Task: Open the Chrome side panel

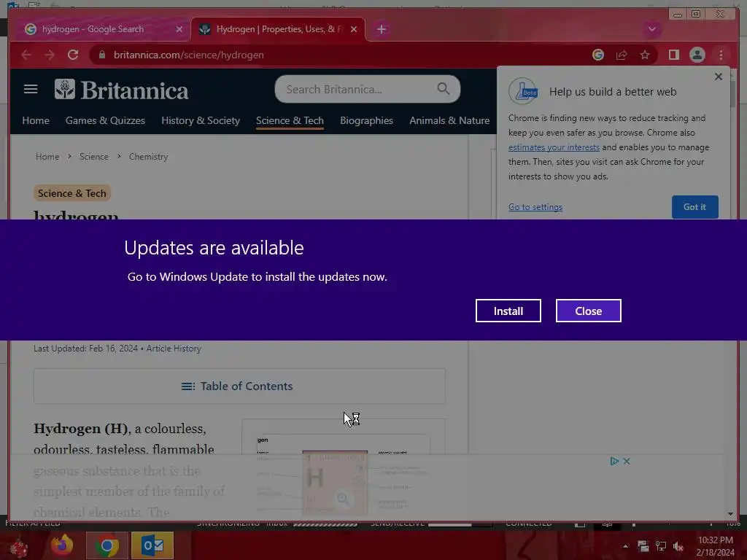Action: coord(673,55)
